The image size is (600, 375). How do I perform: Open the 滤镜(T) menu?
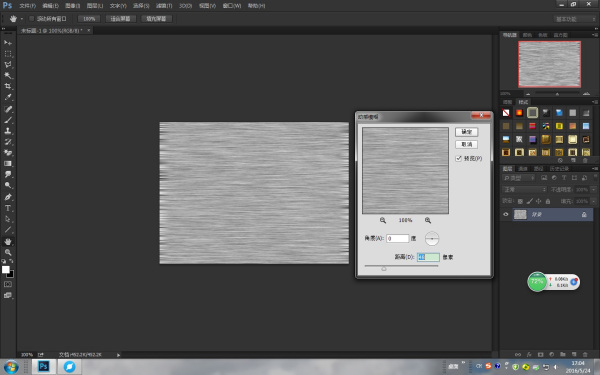point(164,6)
